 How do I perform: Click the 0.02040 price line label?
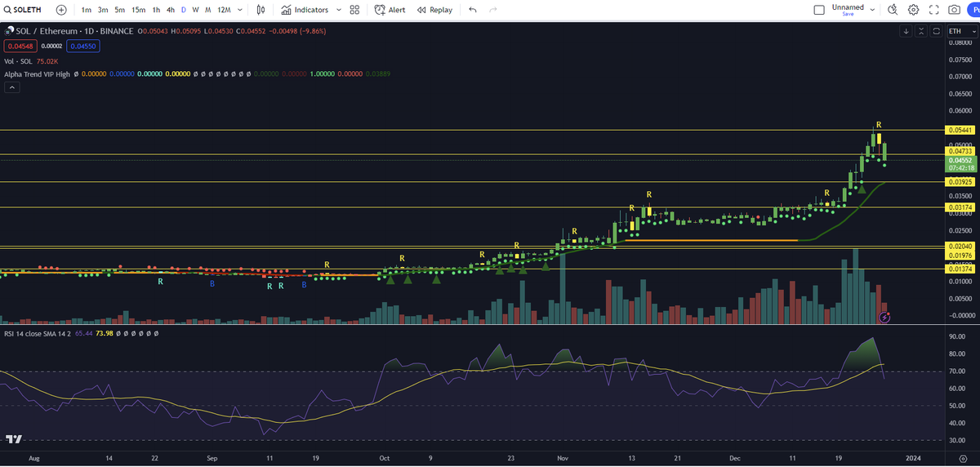960,246
